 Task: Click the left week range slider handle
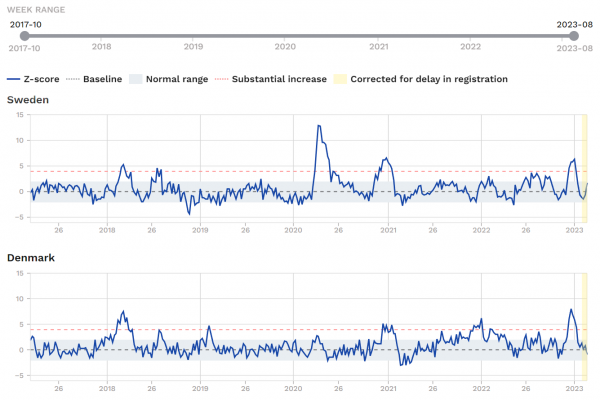pyautogui.click(x=24, y=36)
